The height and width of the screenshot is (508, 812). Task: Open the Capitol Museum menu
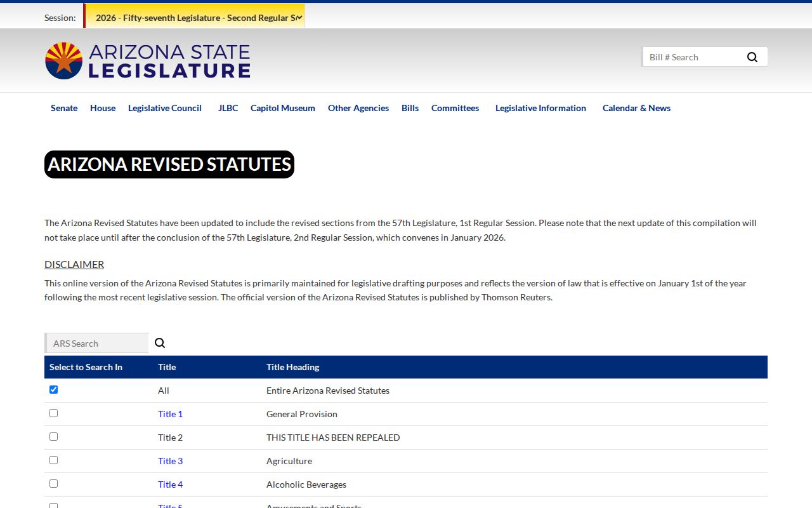click(283, 108)
